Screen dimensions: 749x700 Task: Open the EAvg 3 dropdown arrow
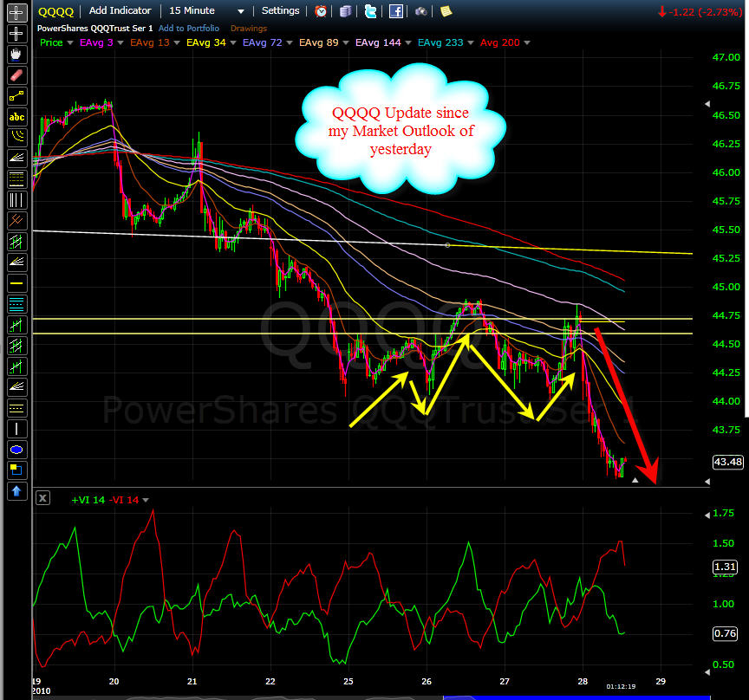coord(120,43)
